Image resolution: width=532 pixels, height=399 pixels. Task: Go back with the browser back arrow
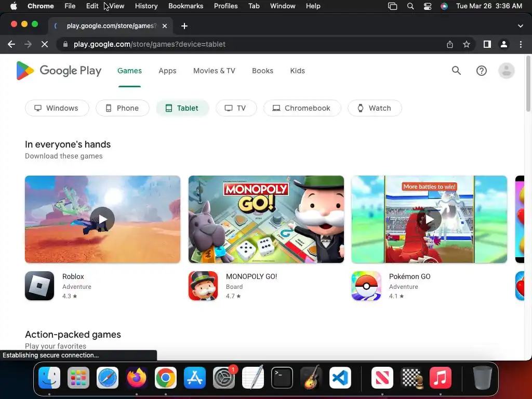(x=11, y=44)
